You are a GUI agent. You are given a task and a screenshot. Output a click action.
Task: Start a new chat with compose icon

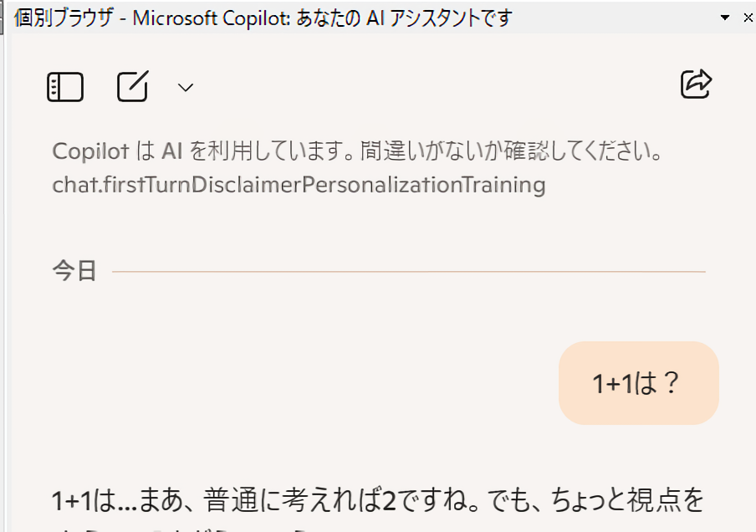[133, 86]
